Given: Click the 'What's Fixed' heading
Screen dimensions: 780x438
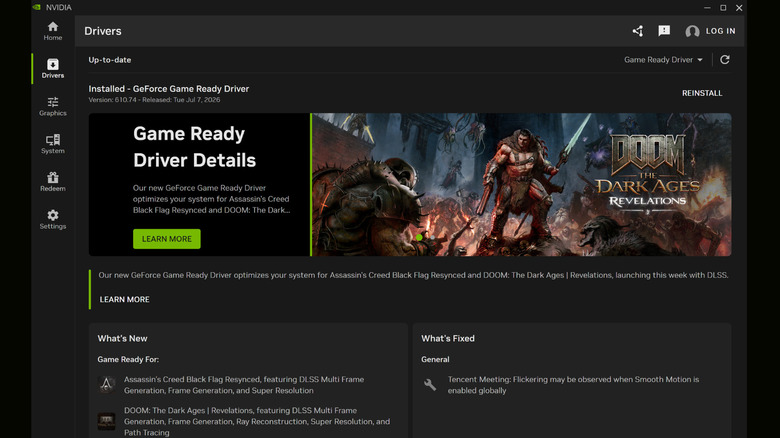Looking at the screenshot, I should pyautogui.click(x=448, y=338).
